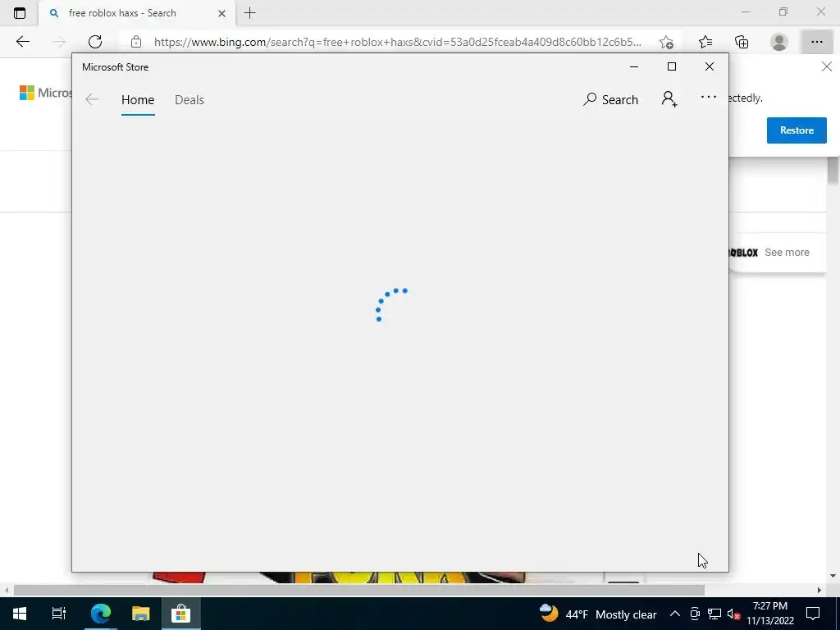Click the sign-in account icon in Microsoft Store
The image size is (840, 630).
(x=669, y=99)
